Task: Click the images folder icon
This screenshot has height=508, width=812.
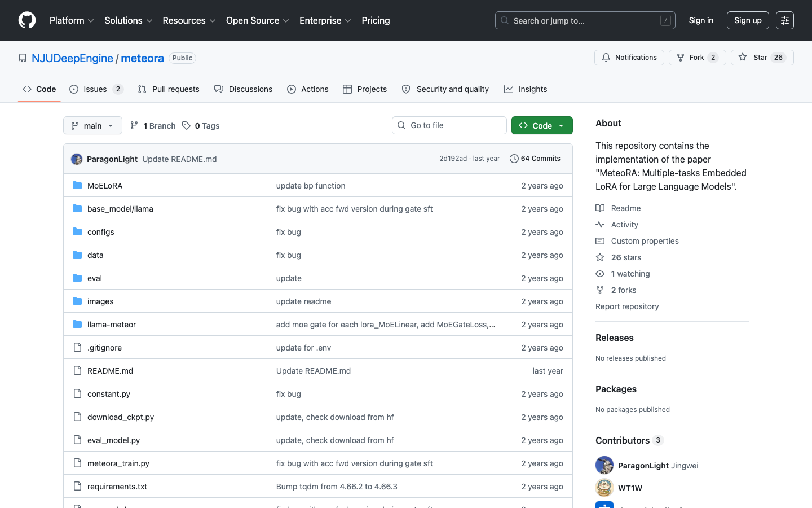Action: (x=77, y=301)
